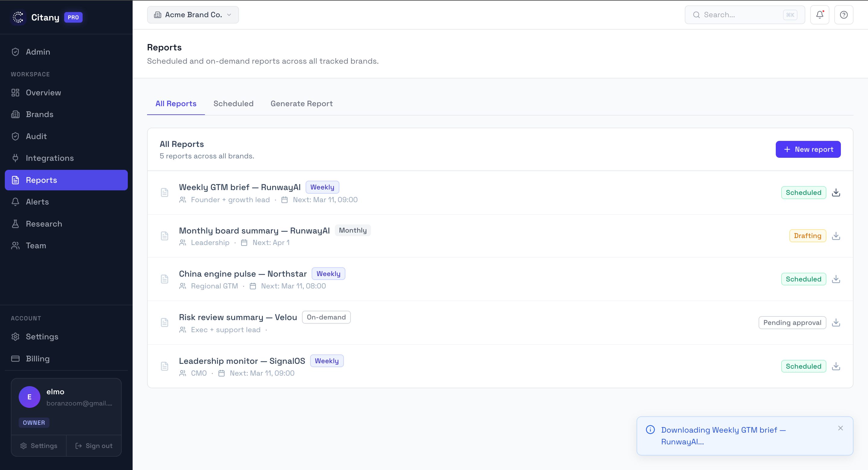The width and height of the screenshot is (868, 470).
Task: Click the Integrations sidebar icon
Action: 15,158
